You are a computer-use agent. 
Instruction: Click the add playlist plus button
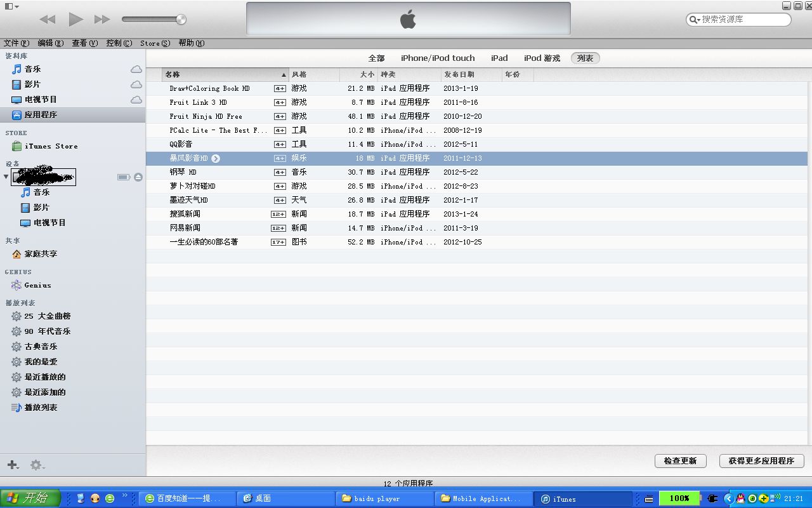[x=13, y=465]
